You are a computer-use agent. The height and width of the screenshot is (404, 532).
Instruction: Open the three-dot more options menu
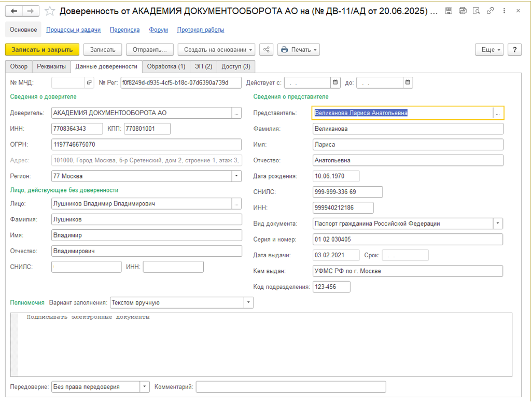504,11
